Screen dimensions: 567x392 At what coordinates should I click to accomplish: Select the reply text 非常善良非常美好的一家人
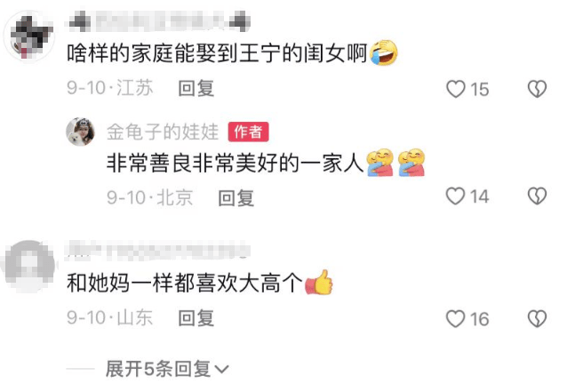pos(235,164)
